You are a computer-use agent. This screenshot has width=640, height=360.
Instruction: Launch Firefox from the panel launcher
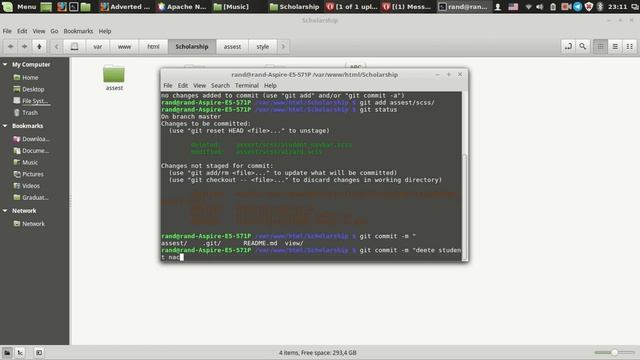[62, 7]
